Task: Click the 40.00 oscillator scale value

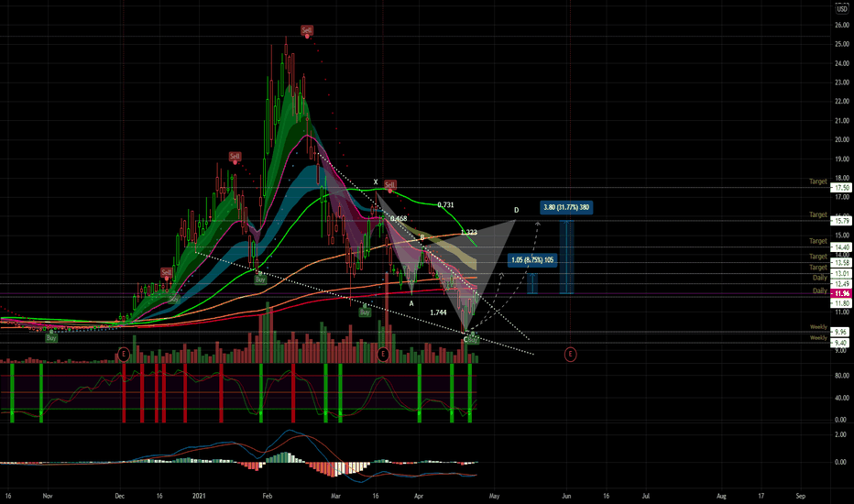Action: pos(841,398)
